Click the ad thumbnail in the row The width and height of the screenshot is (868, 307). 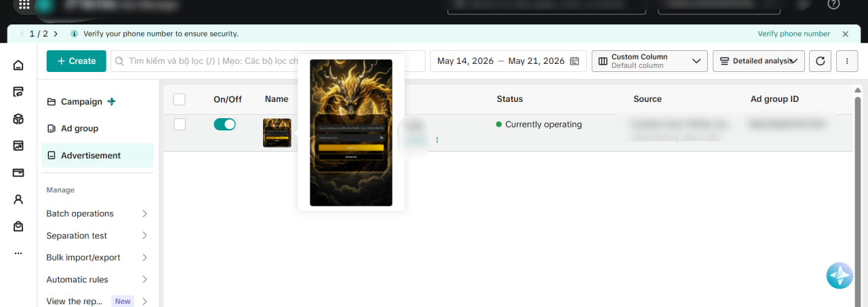(277, 133)
